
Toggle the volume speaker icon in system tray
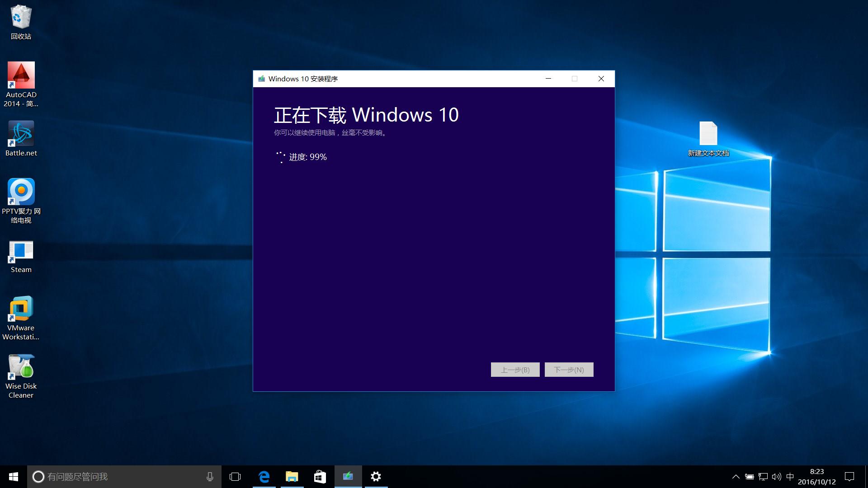tap(776, 476)
